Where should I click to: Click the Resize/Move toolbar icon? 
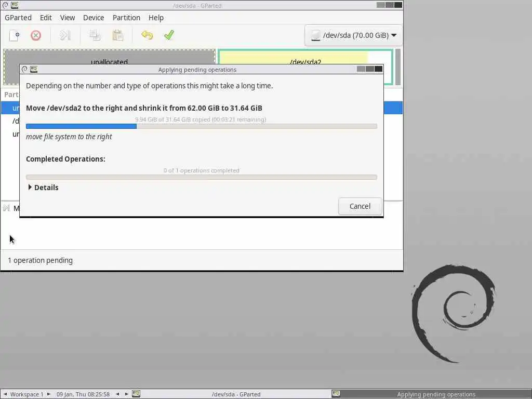(x=65, y=35)
